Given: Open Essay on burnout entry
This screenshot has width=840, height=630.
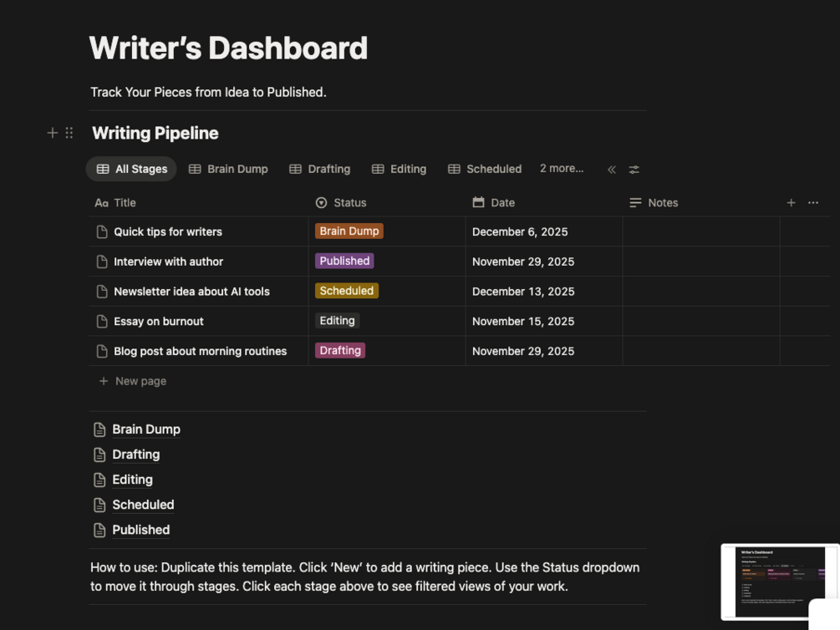Looking at the screenshot, I should [159, 322].
